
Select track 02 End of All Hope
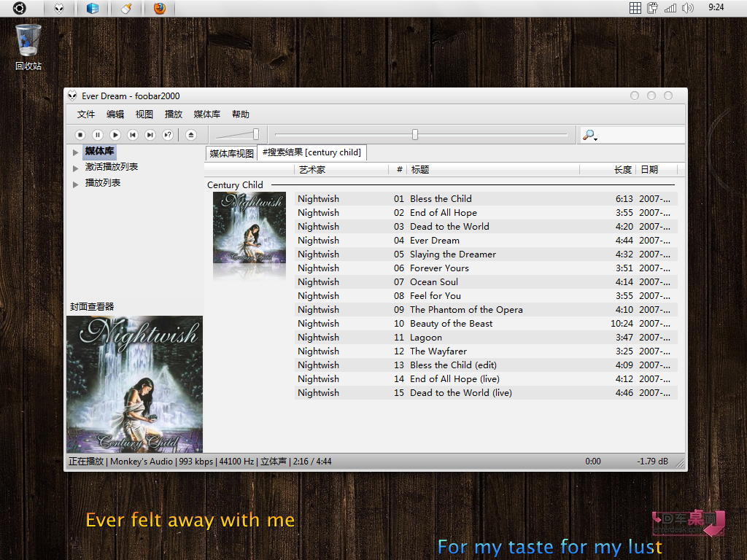[x=486, y=212]
